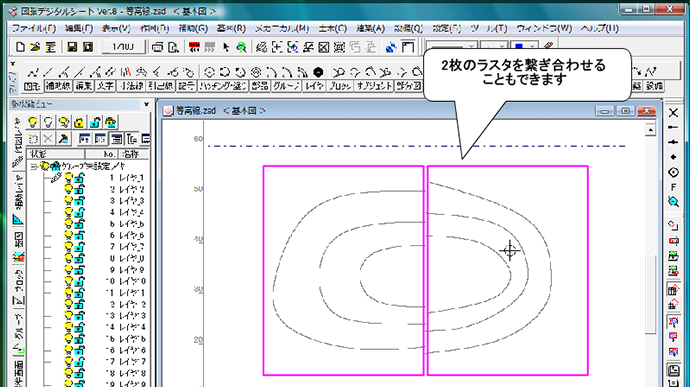Image resolution: width=690 pixels, height=387 pixels.
Task: Select the arrow pointer tool
Action: tap(226, 47)
